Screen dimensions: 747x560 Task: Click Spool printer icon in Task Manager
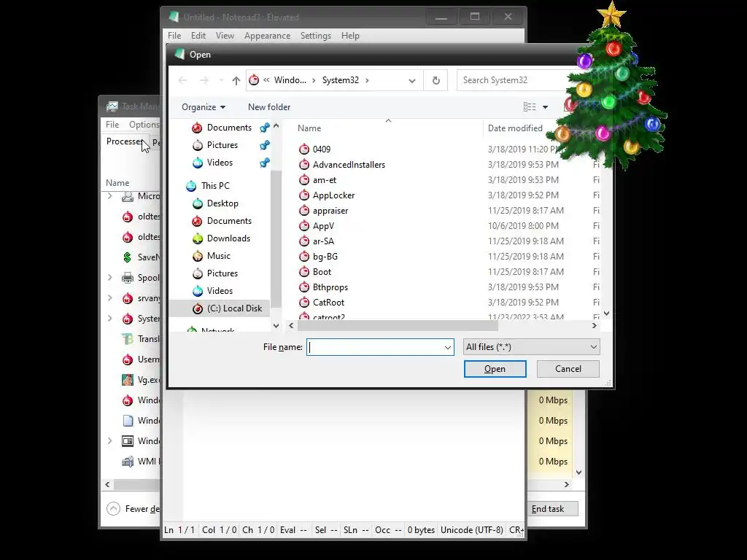pos(127,278)
